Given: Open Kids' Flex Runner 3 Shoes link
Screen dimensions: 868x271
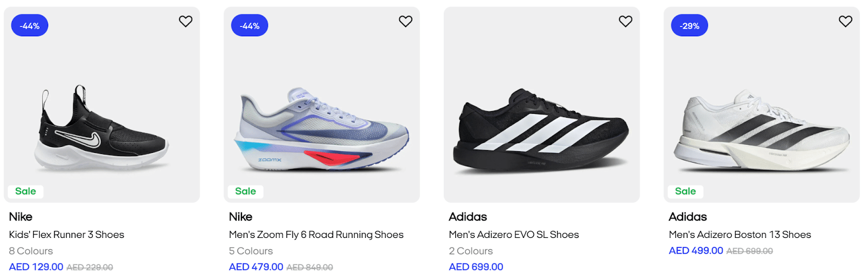Looking at the screenshot, I should (67, 235).
